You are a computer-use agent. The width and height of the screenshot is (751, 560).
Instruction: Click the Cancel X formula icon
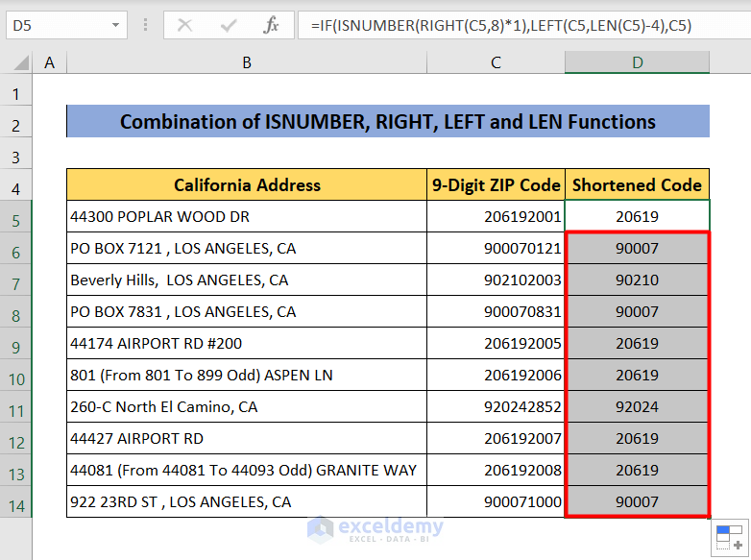coord(185,26)
